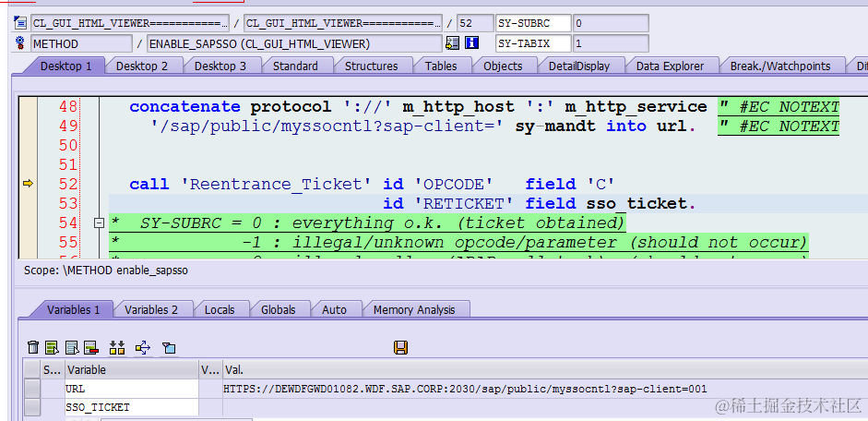
Task: Save variables using the orange floppy disk icon
Action: click(x=400, y=347)
